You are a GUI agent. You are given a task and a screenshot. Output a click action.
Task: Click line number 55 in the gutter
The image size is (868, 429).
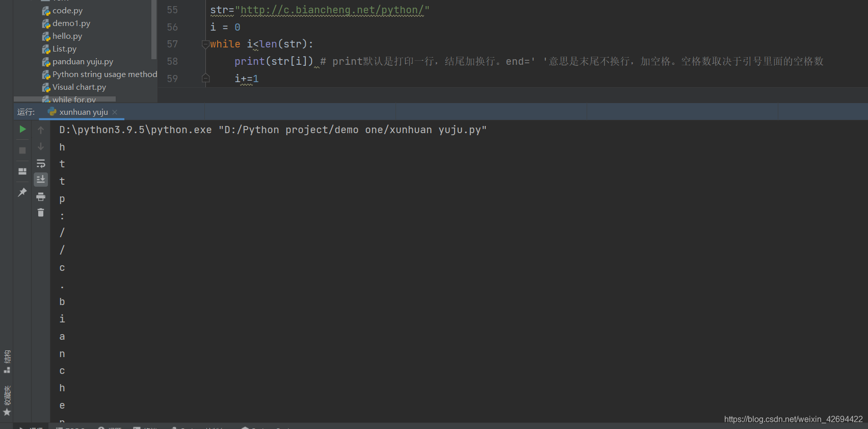point(172,10)
